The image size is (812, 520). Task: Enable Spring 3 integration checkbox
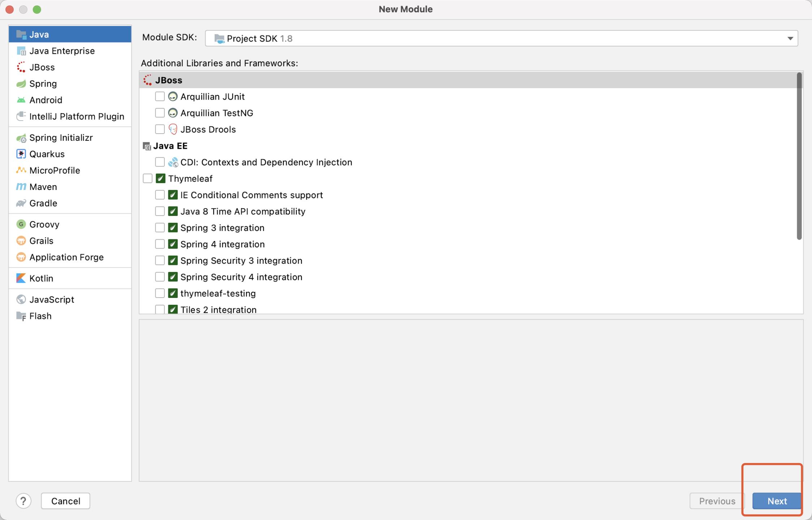[160, 228]
